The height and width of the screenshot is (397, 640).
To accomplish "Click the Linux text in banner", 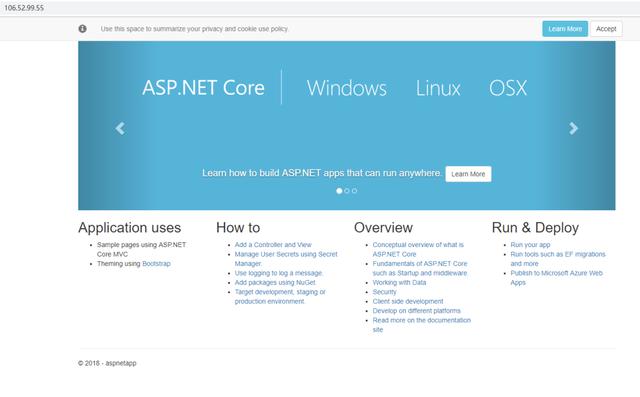I will point(438,88).
